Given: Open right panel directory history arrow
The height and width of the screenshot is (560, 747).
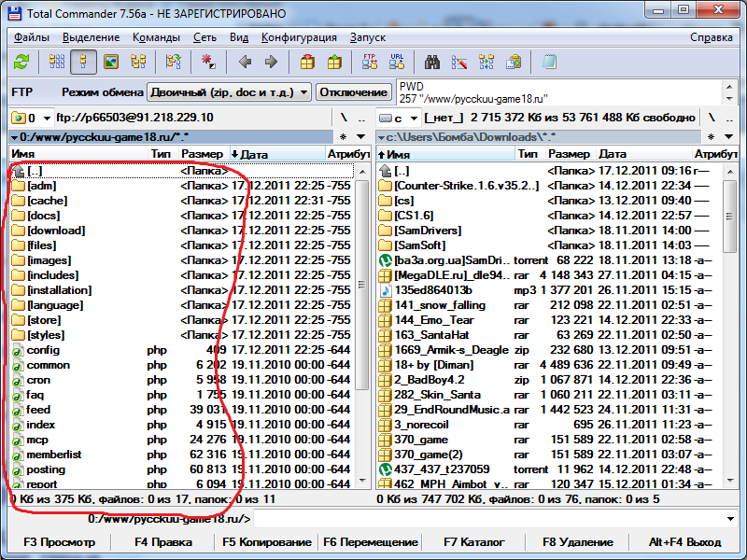Looking at the screenshot, I should [728, 137].
